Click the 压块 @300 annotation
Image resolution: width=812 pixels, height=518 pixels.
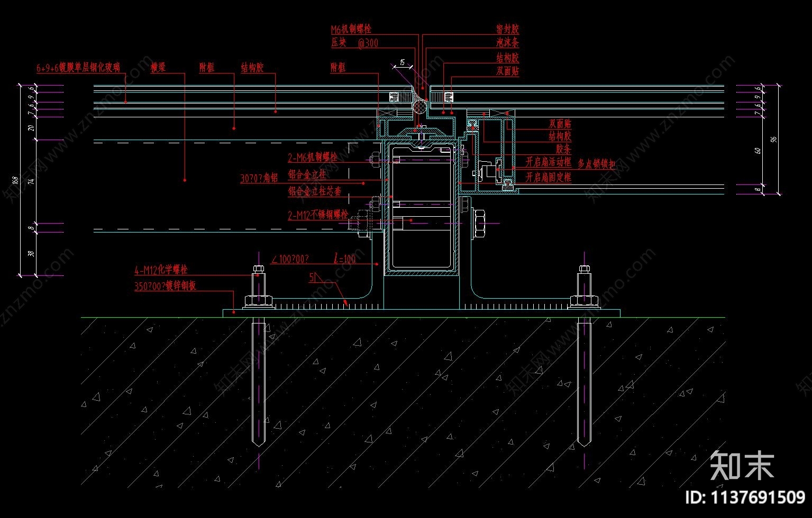pyautogui.click(x=355, y=43)
